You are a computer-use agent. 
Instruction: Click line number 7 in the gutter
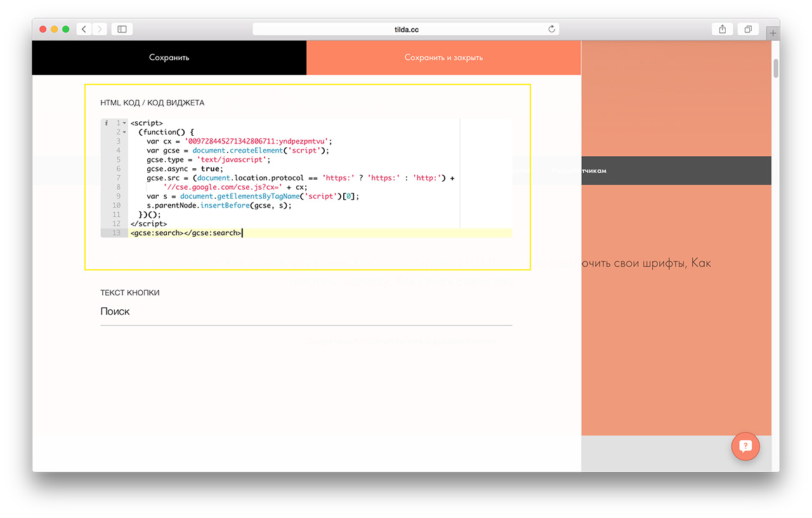click(x=118, y=178)
